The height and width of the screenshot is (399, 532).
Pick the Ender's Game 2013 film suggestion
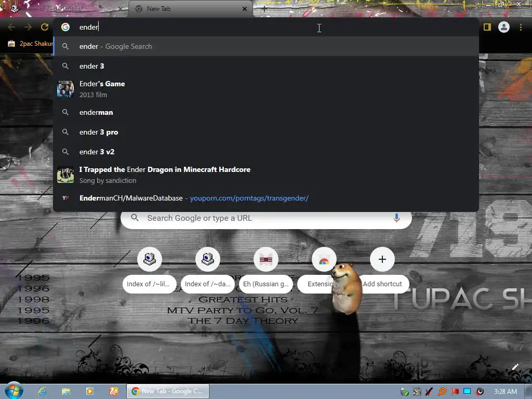(265, 89)
